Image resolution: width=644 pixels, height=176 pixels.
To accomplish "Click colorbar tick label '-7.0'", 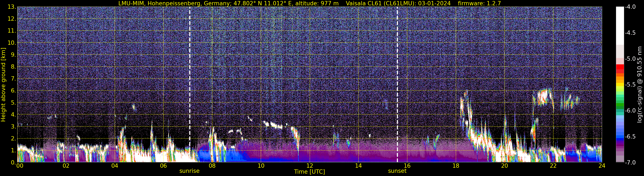I will pos(630,163).
